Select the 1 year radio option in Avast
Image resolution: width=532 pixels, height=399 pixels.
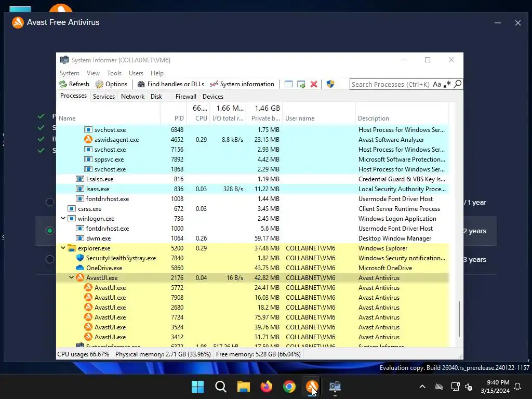(50, 202)
